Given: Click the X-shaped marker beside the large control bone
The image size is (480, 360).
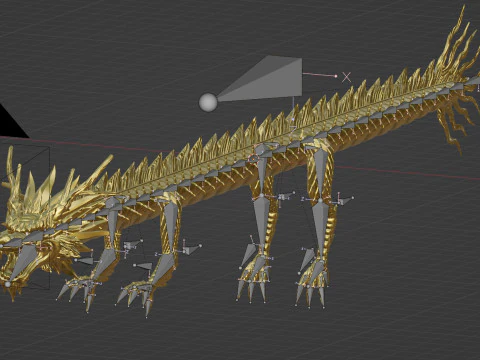Looking at the screenshot, I should pos(347,77).
